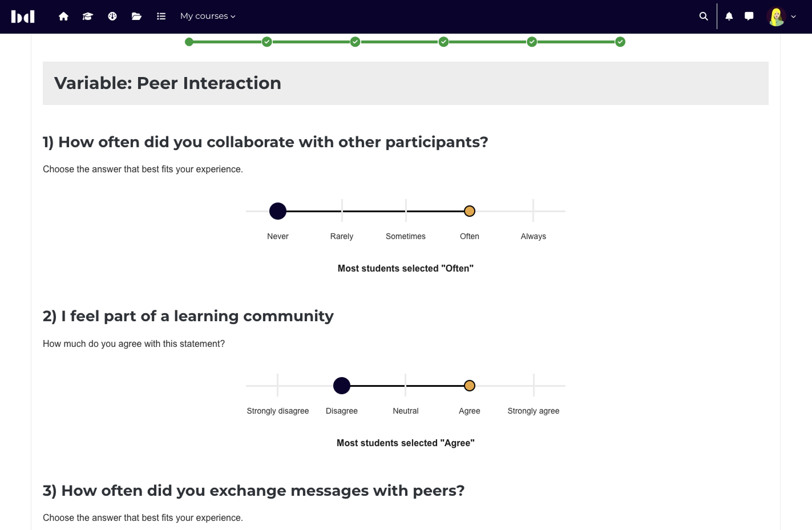Click the bd site logo
Image resolution: width=812 pixels, height=530 pixels.
click(x=23, y=17)
